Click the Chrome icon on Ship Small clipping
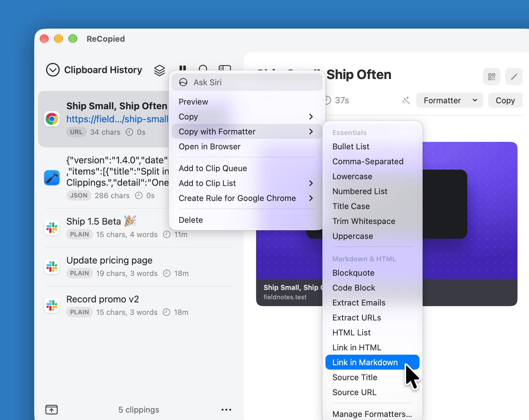The image size is (529, 420). 52,119
